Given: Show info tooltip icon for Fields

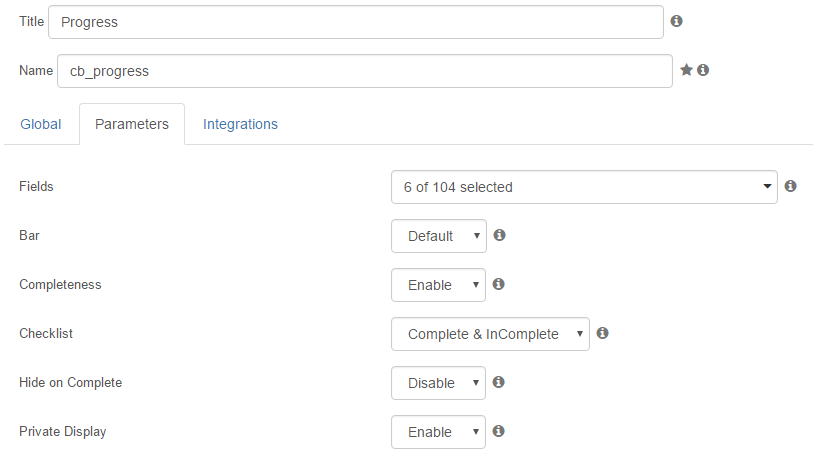Looking at the screenshot, I should (x=790, y=186).
